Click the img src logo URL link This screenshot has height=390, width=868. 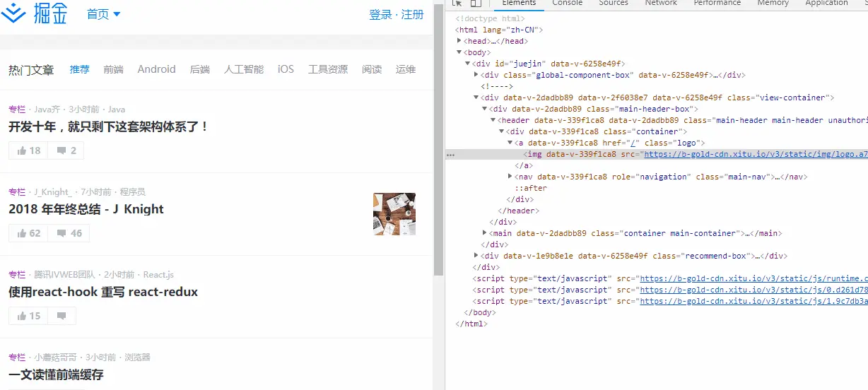[x=756, y=154]
